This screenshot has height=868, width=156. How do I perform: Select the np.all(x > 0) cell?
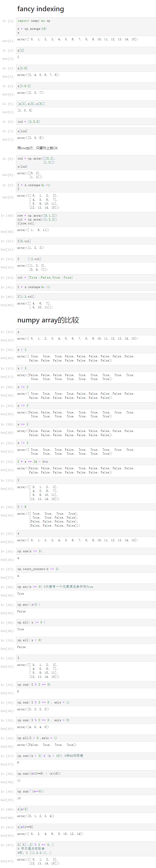coord(86,640)
